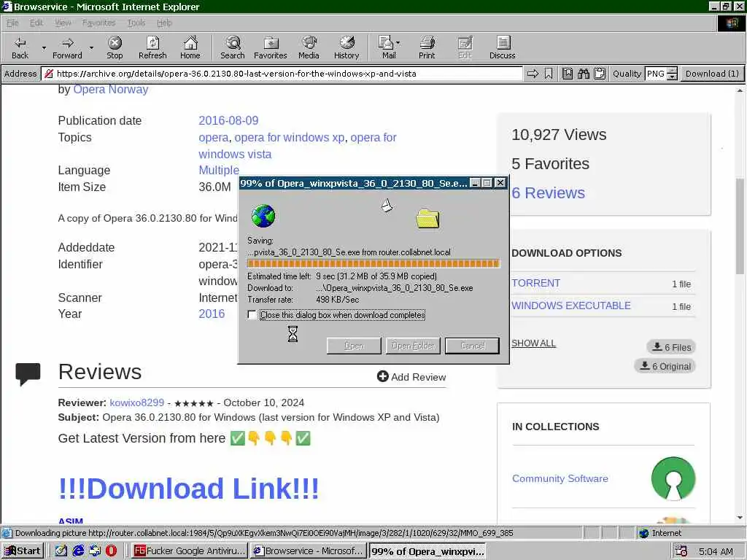Increase Quality with the spinner up arrow

(672, 71)
